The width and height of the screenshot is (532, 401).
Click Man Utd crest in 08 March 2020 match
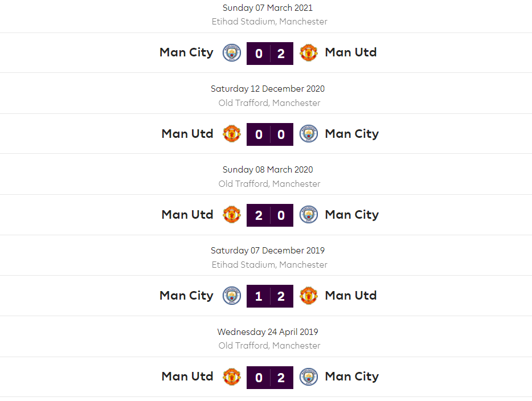tap(231, 215)
